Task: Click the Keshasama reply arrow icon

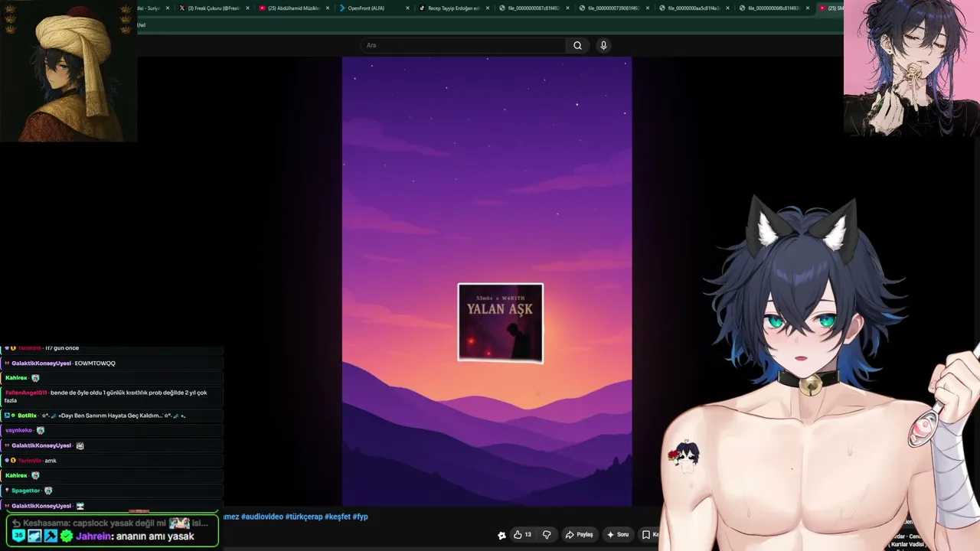Action: [17, 523]
